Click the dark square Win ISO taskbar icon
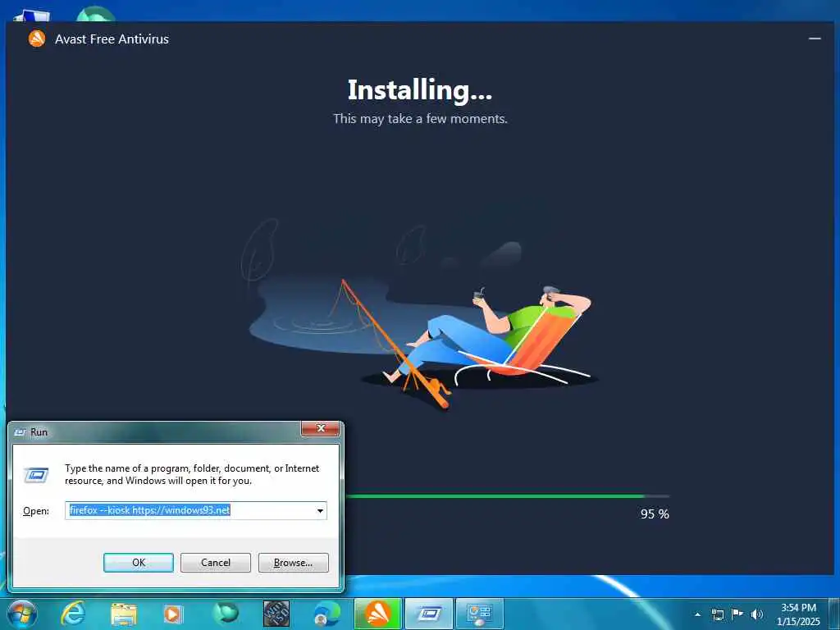The width and height of the screenshot is (840, 630). click(x=276, y=614)
